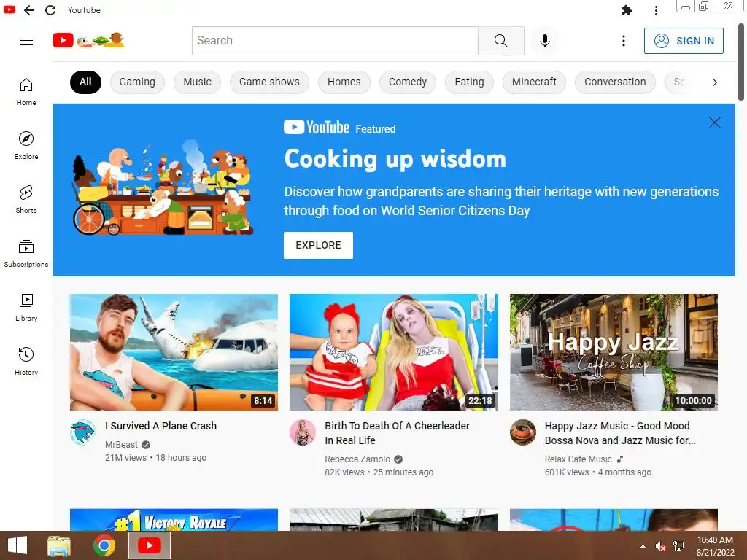This screenshot has height=560, width=747.
Task: Open Relax Cafe Music channel name link
Action: 578,459
